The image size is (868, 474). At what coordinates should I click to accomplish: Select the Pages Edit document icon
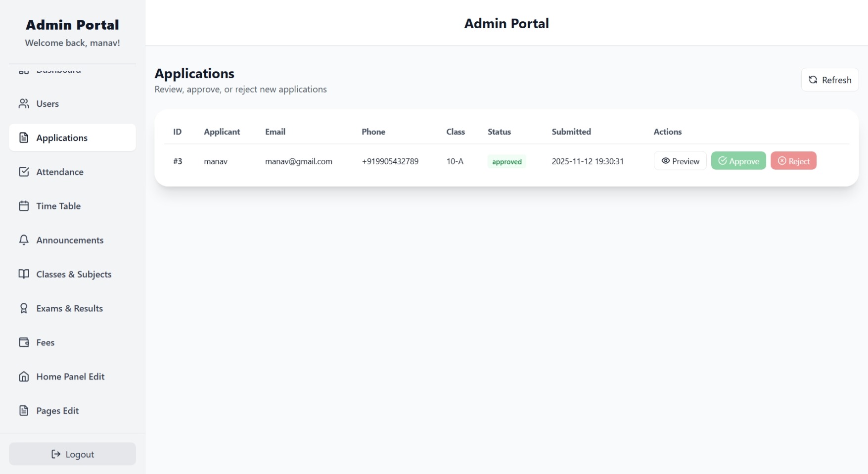click(23, 410)
